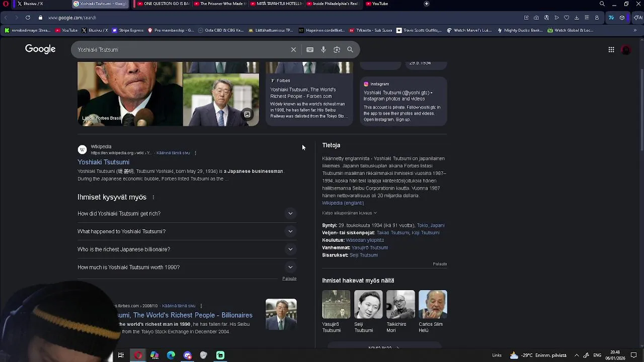Submit search with the magnifier icon
Screen dimensions: 644x362
coord(350,50)
